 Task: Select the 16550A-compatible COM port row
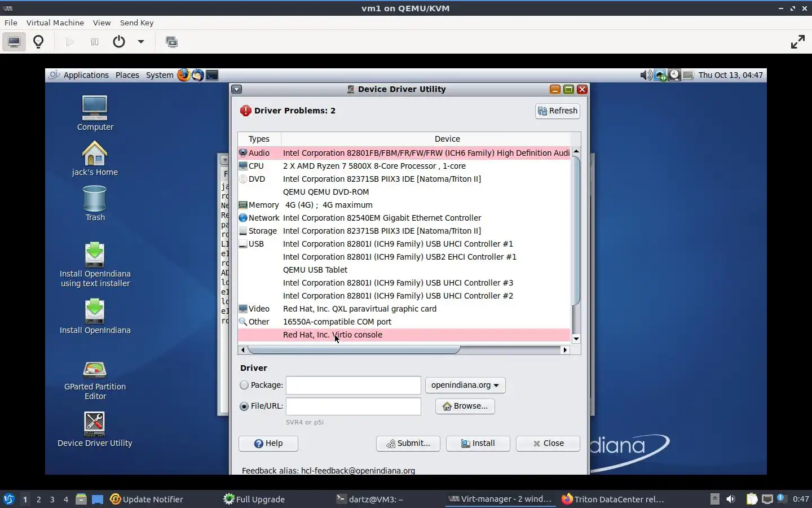tap(404, 322)
